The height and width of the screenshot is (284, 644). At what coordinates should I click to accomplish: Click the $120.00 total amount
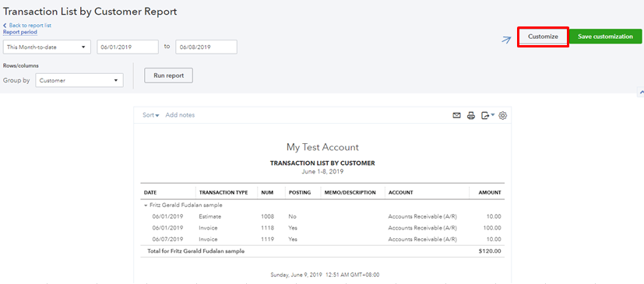click(x=490, y=251)
